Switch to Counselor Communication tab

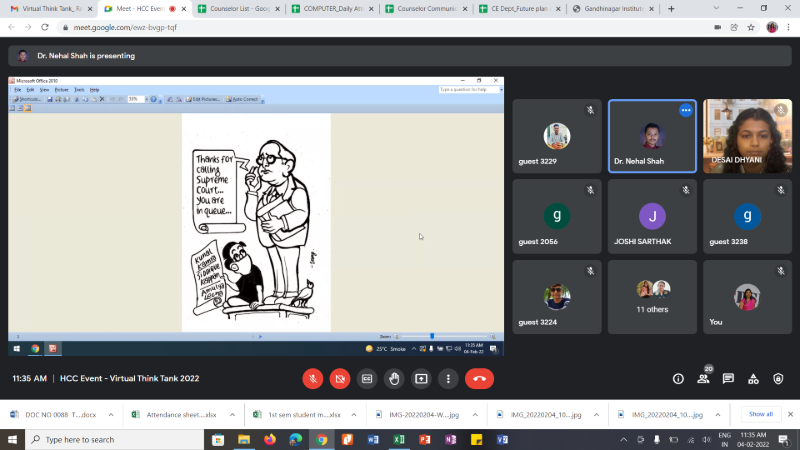[427, 9]
